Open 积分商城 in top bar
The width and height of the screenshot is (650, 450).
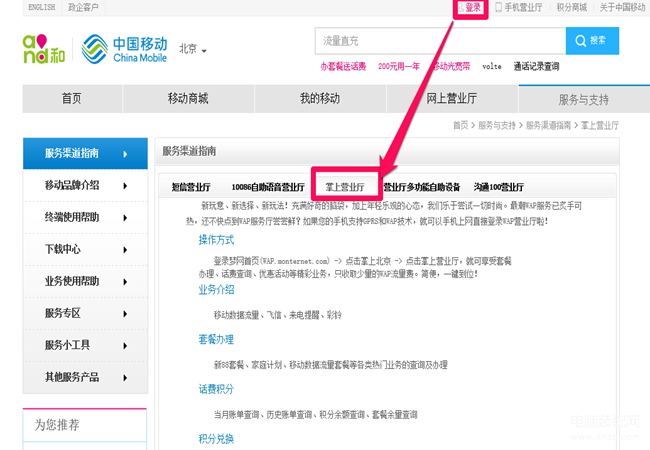[572, 7]
